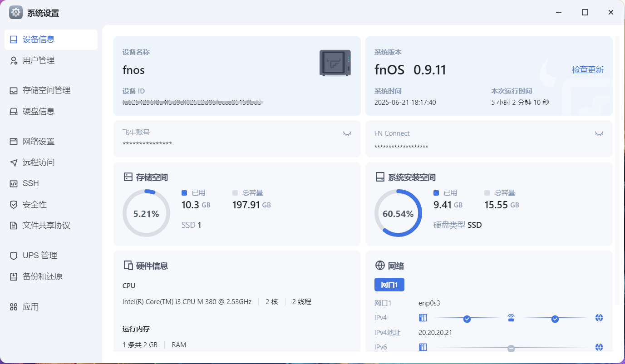Click the IPv4 router icon
The image size is (625, 364).
click(x=511, y=318)
